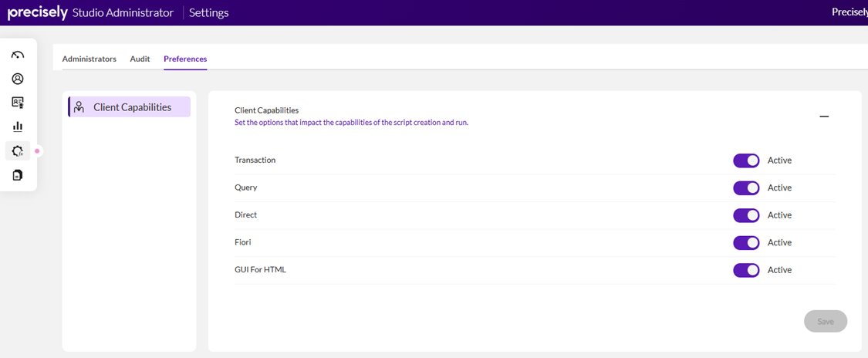This screenshot has height=358, width=868.
Task: Click the Save button
Action: coord(825,322)
